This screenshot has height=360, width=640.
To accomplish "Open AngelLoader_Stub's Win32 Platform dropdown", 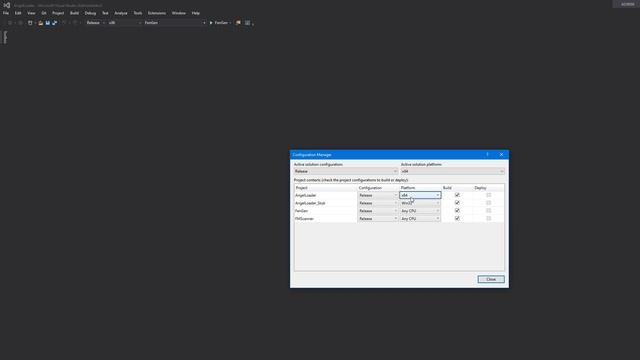I will tap(420, 203).
